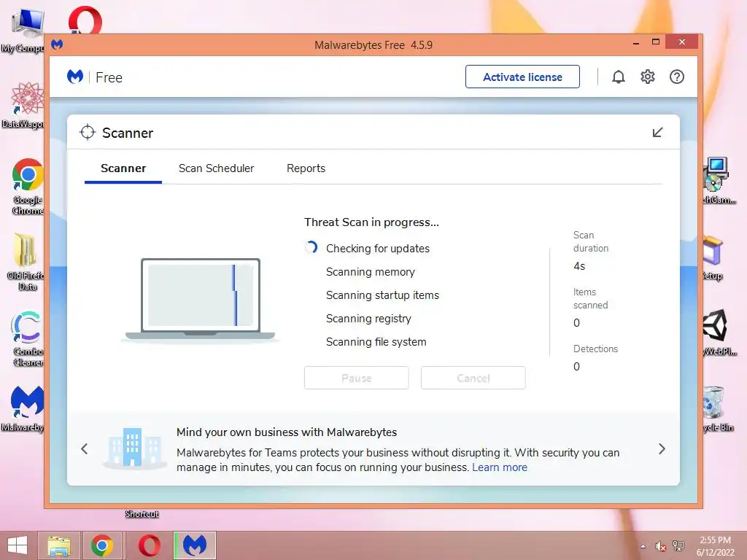Click the Checking for updates spinner
The height and width of the screenshot is (560, 747).
(311, 247)
